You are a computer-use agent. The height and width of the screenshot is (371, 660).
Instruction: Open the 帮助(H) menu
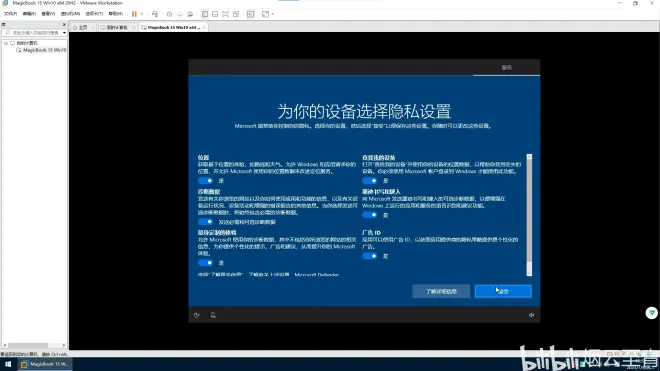(x=116, y=14)
